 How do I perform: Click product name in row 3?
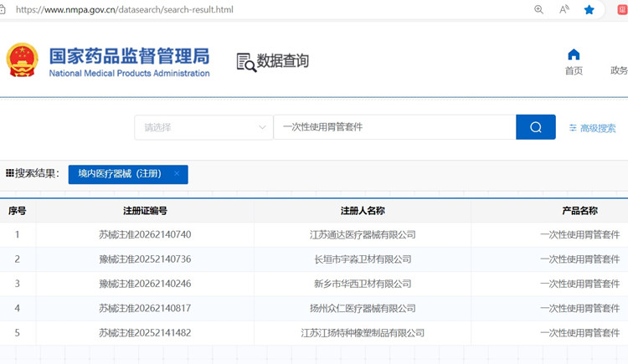[x=579, y=284]
